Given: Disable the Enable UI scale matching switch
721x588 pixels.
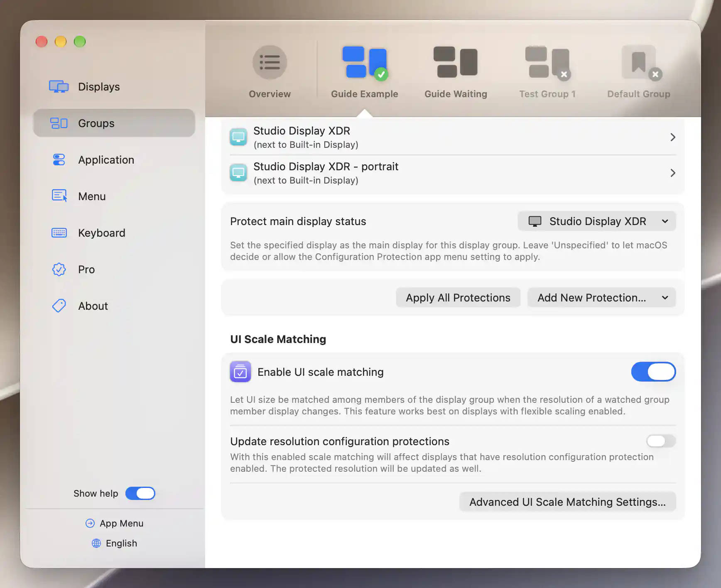Looking at the screenshot, I should [653, 372].
